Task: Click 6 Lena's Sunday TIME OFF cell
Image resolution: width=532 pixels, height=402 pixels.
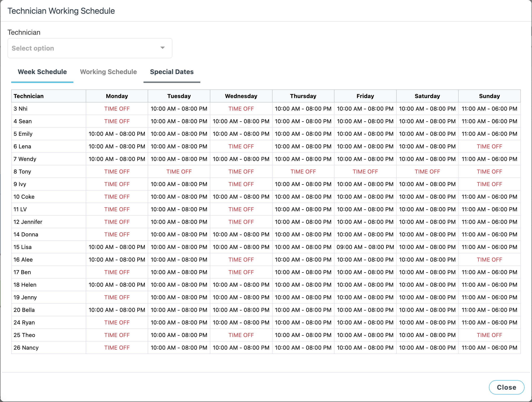Action: click(489, 146)
